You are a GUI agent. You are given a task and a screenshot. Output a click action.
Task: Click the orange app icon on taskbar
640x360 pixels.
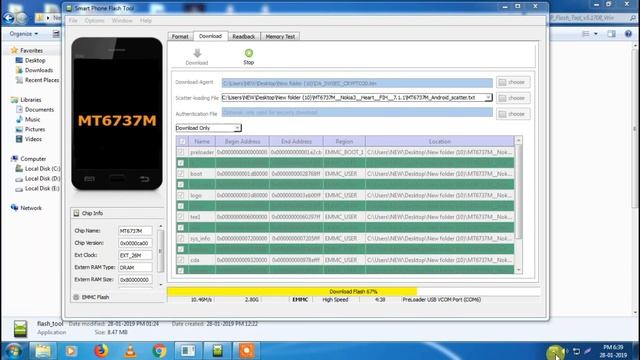coord(247,351)
